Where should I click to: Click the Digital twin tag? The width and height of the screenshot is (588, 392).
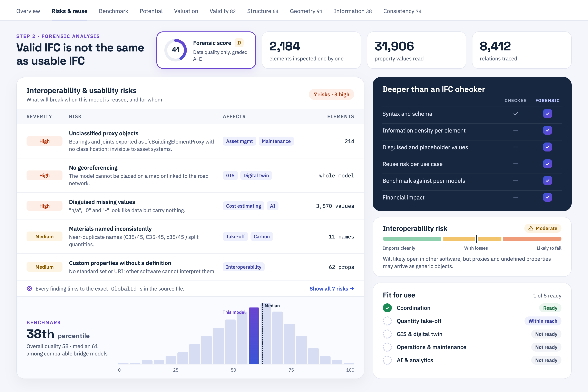256,176
